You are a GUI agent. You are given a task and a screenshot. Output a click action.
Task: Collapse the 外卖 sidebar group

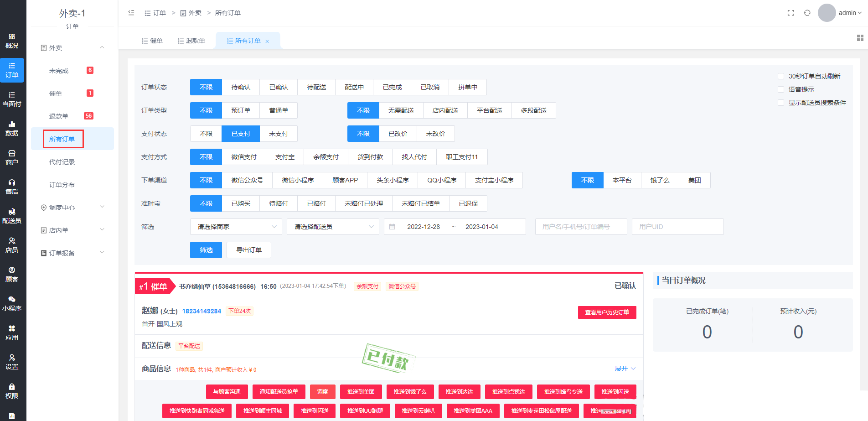[72, 48]
